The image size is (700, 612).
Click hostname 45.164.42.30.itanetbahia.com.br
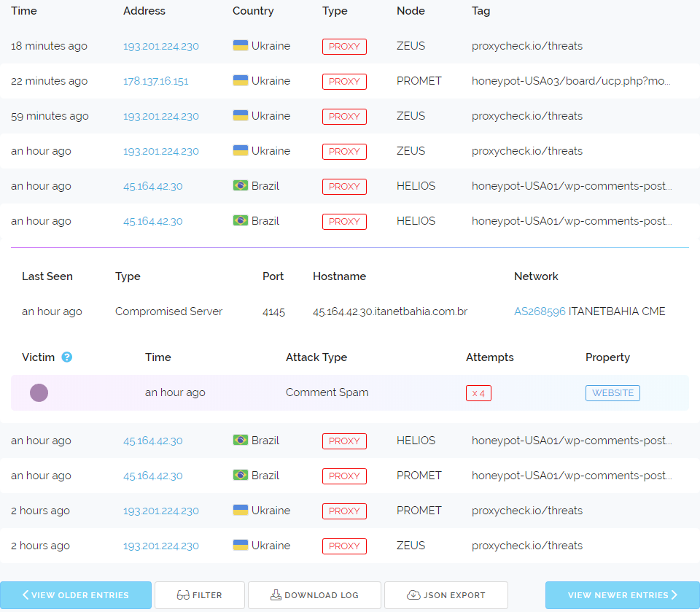389,311
